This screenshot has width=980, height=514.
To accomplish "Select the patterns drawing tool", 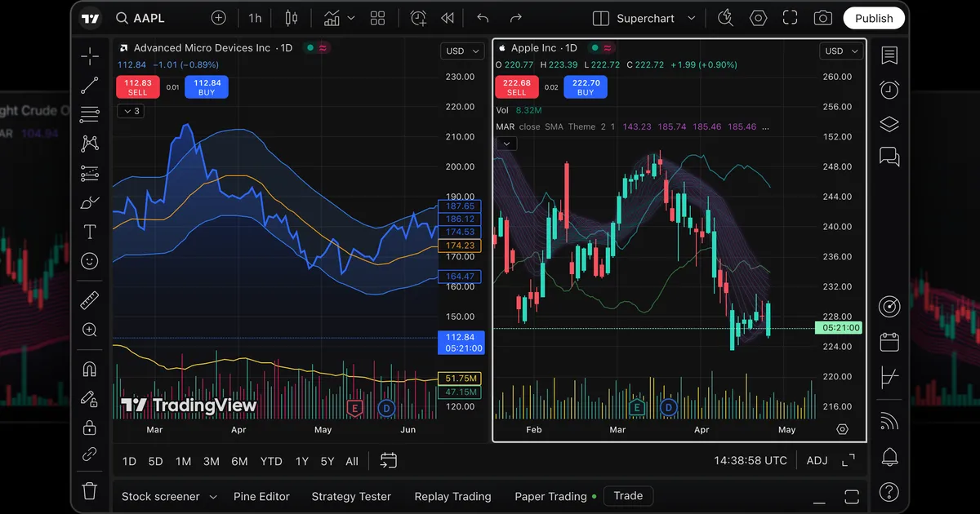I will (x=90, y=144).
